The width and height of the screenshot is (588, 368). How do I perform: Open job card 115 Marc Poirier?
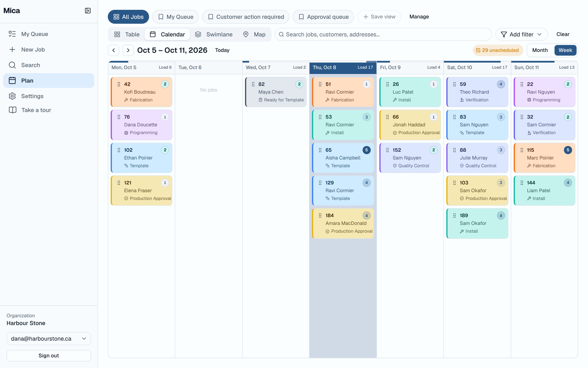(544, 158)
